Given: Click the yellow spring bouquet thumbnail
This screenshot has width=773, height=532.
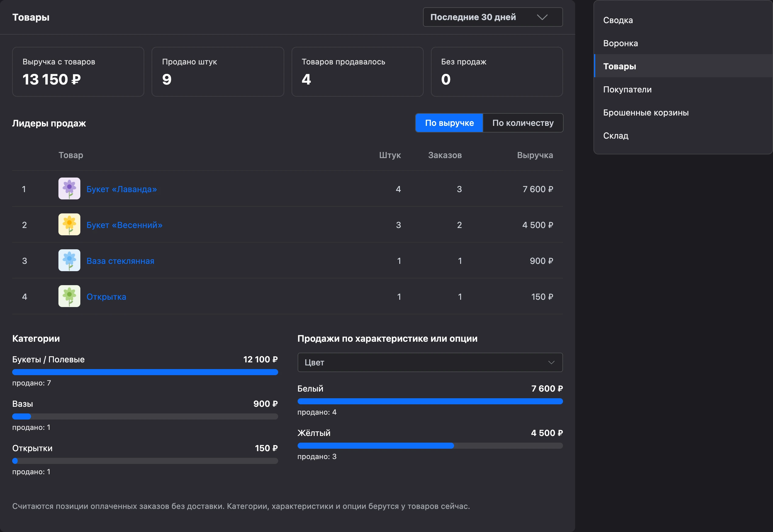Looking at the screenshot, I should click(69, 225).
